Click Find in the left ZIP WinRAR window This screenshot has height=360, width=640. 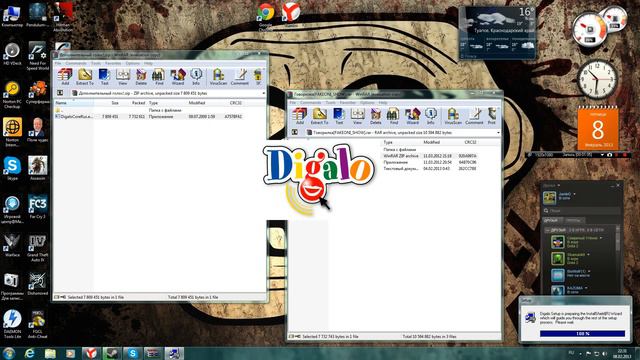coord(158,77)
